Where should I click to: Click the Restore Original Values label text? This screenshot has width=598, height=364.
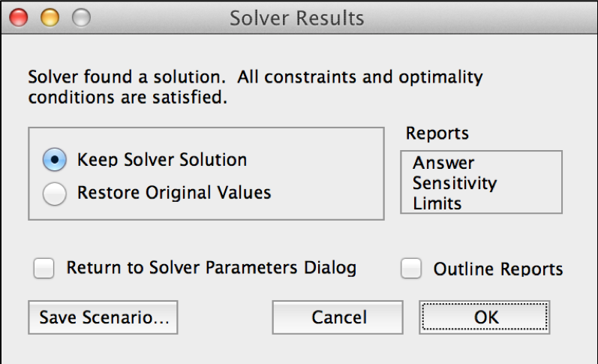coord(174,193)
